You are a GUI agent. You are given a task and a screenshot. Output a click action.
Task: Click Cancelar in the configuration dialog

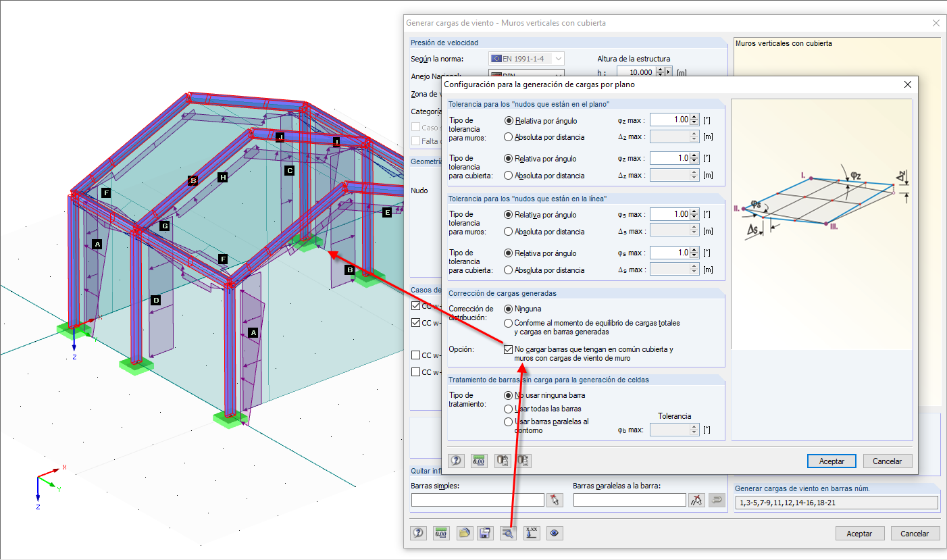pyautogui.click(x=888, y=461)
